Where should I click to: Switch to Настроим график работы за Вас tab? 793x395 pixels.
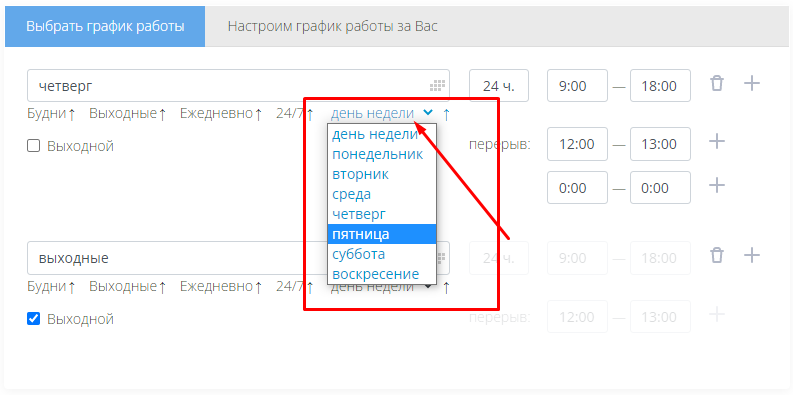point(332,26)
